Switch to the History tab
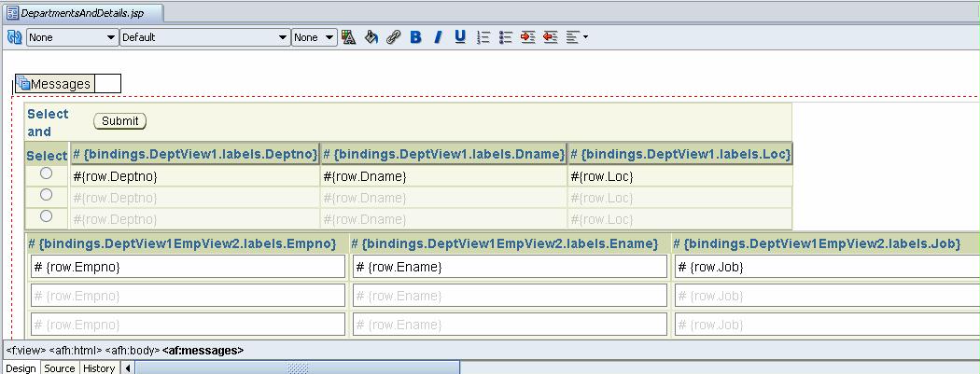 [x=98, y=368]
